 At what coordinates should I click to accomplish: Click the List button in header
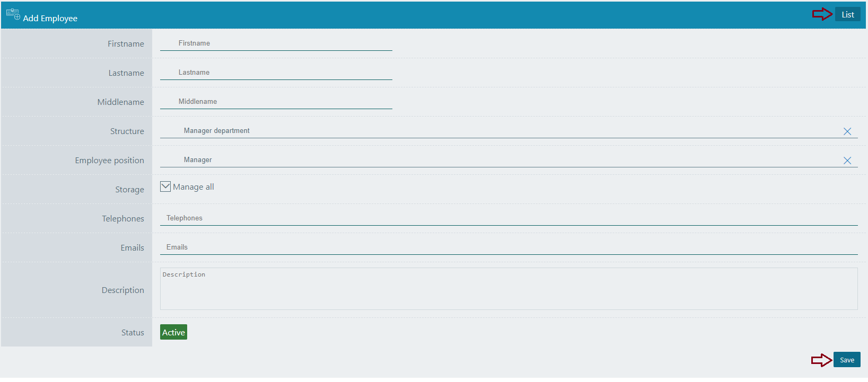847,15
